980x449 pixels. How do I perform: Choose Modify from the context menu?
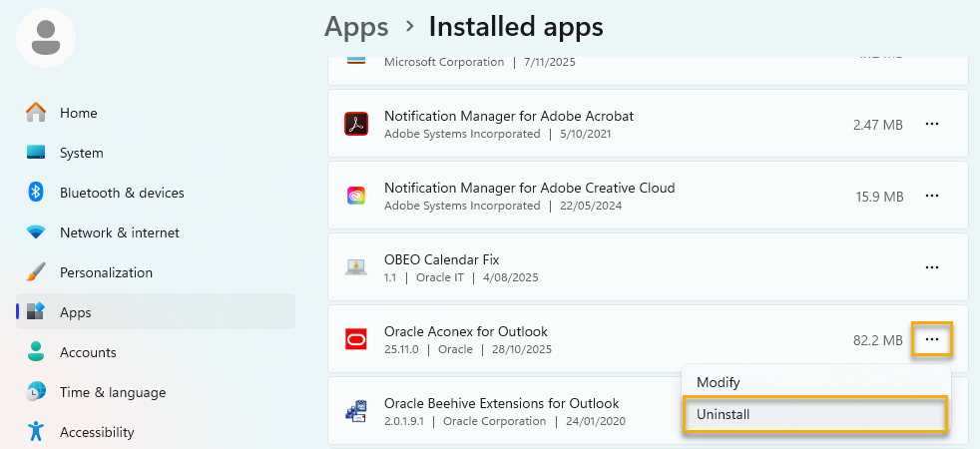(x=719, y=382)
